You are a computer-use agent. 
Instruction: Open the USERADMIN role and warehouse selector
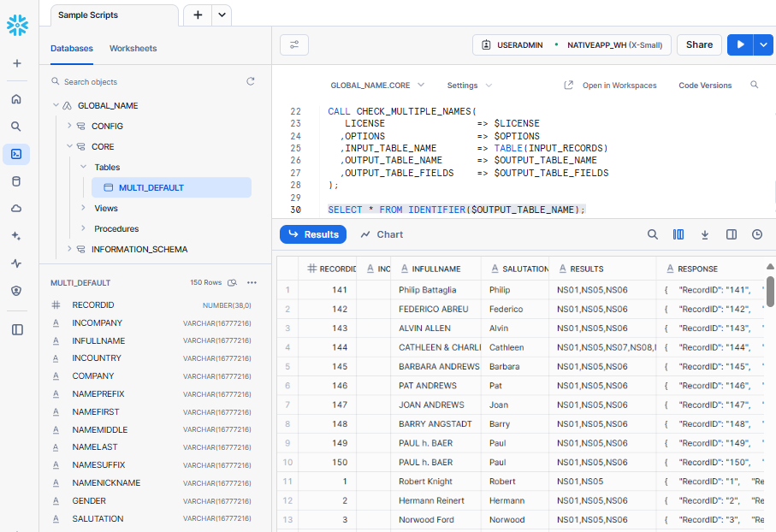coord(572,45)
